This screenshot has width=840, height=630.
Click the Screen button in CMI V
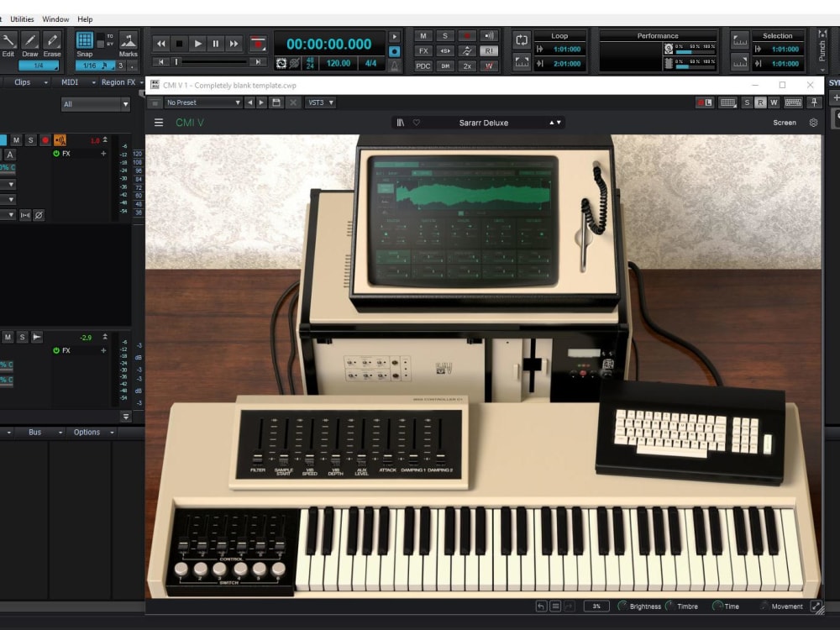click(x=785, y=123)
